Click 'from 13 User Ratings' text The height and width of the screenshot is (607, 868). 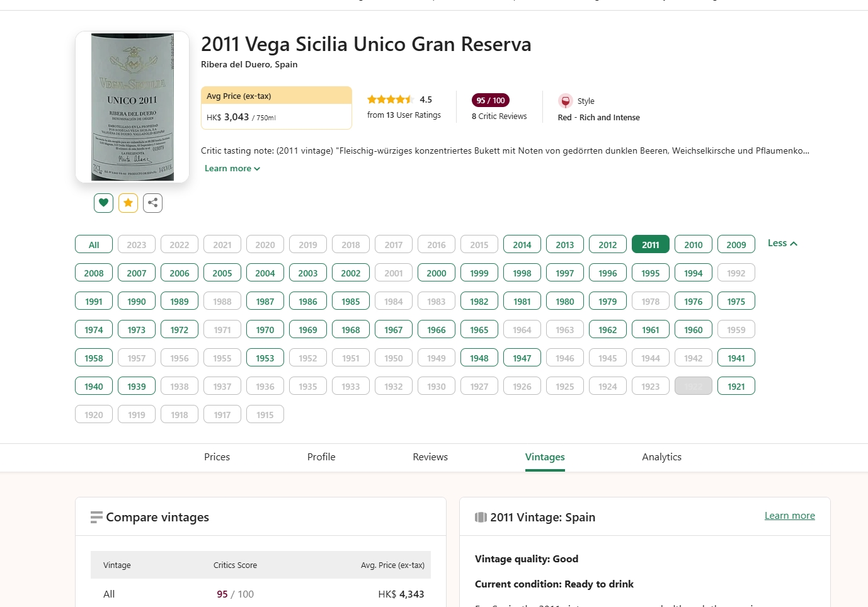(404, 115)
